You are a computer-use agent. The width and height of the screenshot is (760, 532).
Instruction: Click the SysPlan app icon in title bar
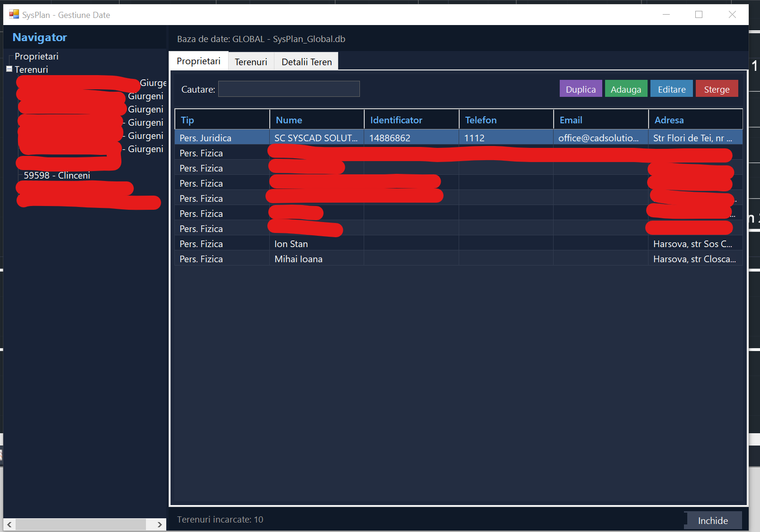(14, 15)
